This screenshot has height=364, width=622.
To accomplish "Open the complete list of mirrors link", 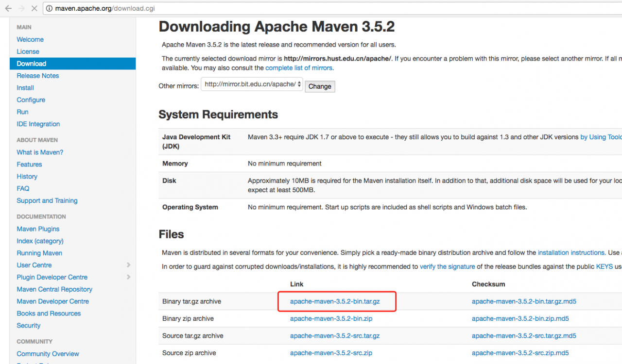I will click(x=299, y=68).
